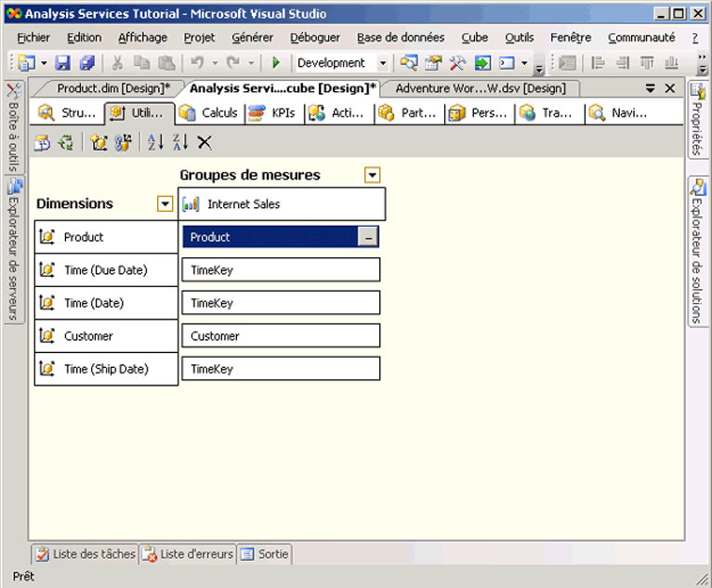Screen dimensions: 712x588
Task: Close the active document tab with X
Action: click(x=670, y=88)
